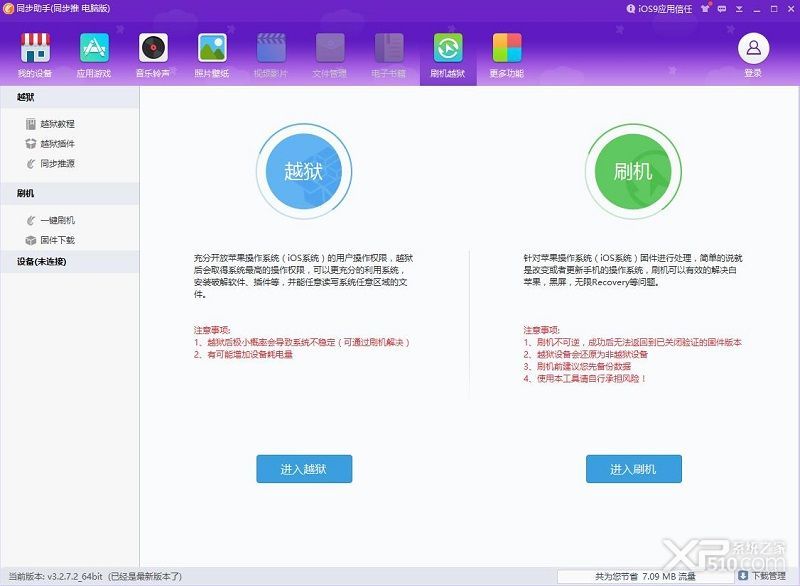Screen dimensions: 800x586
Task: Click the version text v3.2.7.2_64bit
Action: [75, 576]
